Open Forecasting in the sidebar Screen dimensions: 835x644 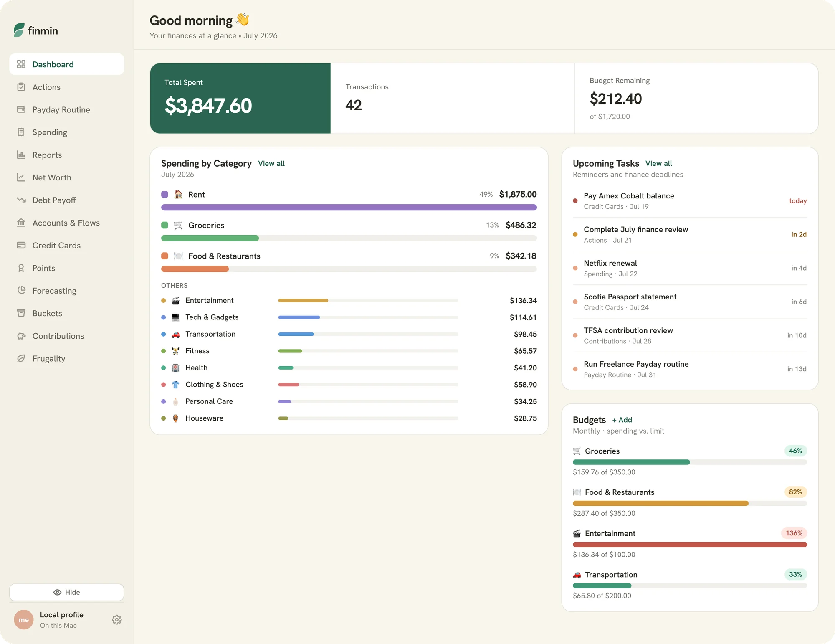pyautogui.click(x=67, y=291)
